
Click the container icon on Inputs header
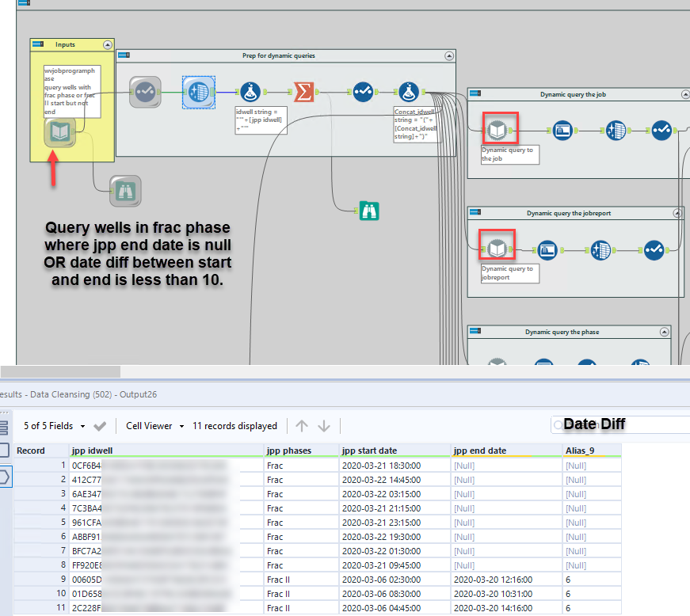tap(38, 44)
